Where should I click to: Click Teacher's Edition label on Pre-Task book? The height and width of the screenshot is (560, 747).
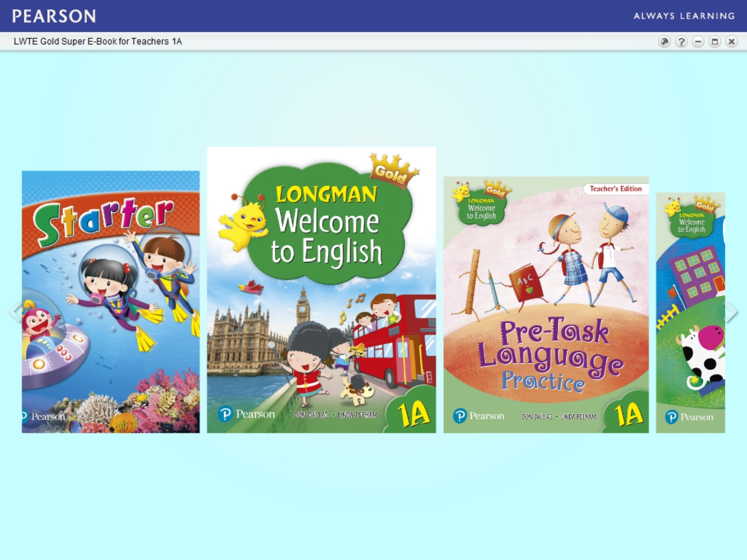pyautogui.click(x=615, y=189)
